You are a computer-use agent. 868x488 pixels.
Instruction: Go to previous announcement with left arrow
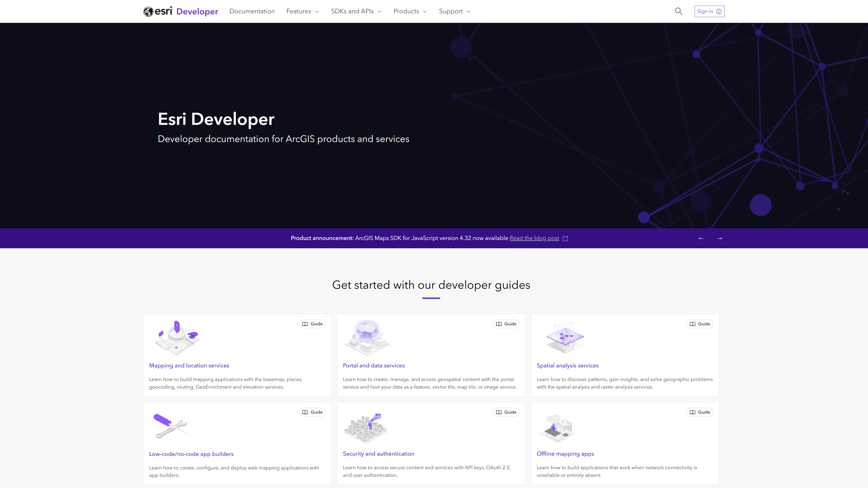(x=701, y=239)
